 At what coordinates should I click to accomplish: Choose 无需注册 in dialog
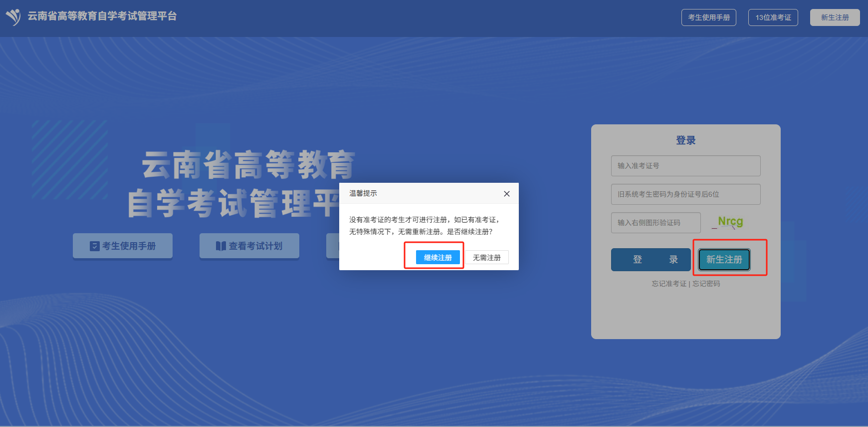(x=487, y=258)
